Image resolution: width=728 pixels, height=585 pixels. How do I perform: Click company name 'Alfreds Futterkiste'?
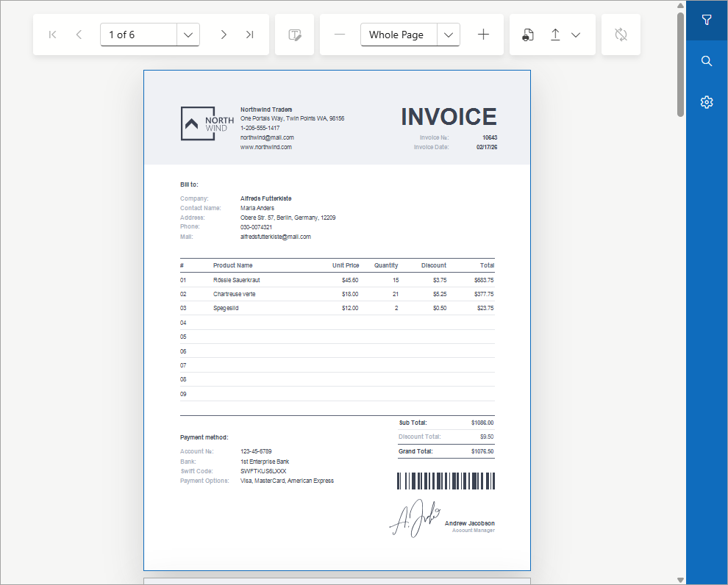(266, 198)
